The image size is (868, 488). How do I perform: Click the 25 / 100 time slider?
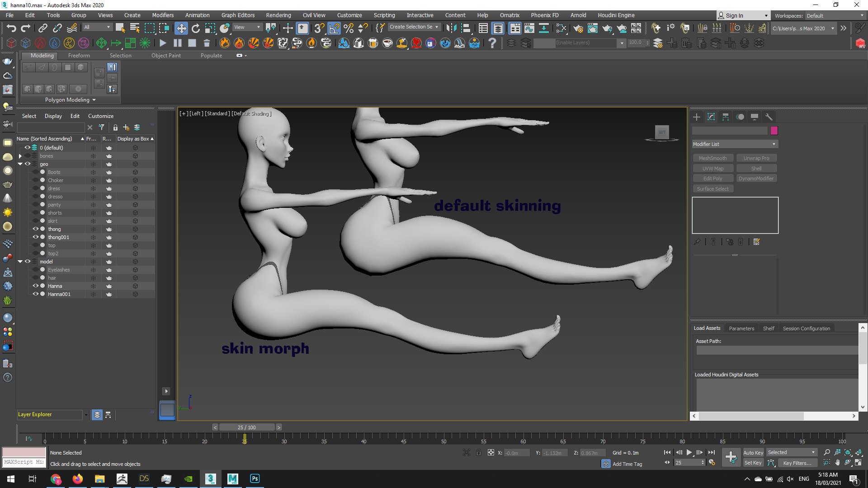247,427
